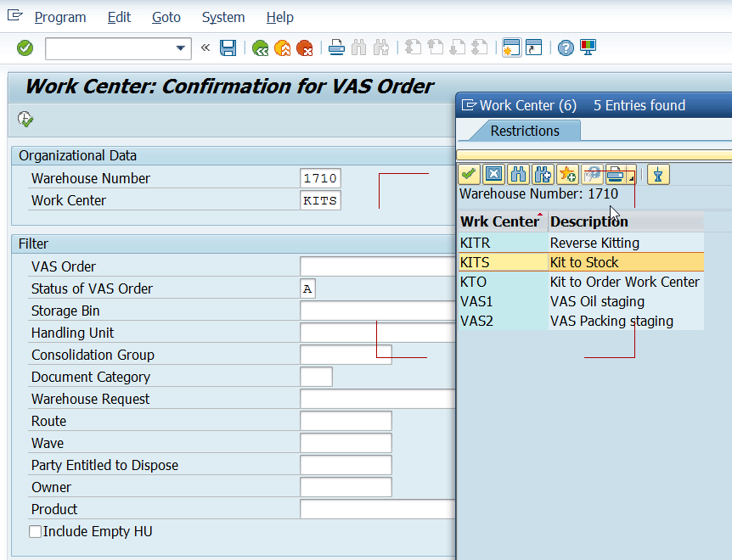Image resolution: width=732 pixels, height=560 pixels.
Task: Open the Goto menu
Action: (166, 17)
